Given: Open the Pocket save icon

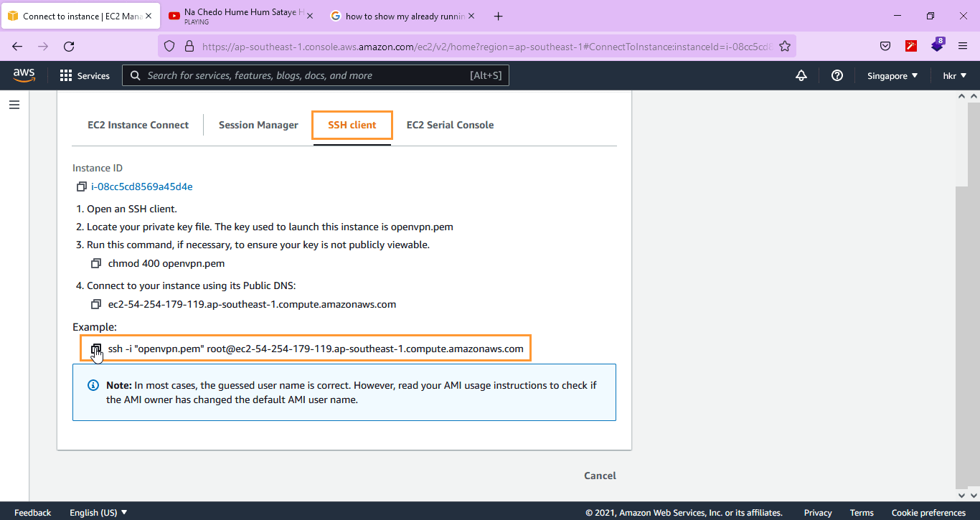Looking at the screenshot, I should click(885, 46).
